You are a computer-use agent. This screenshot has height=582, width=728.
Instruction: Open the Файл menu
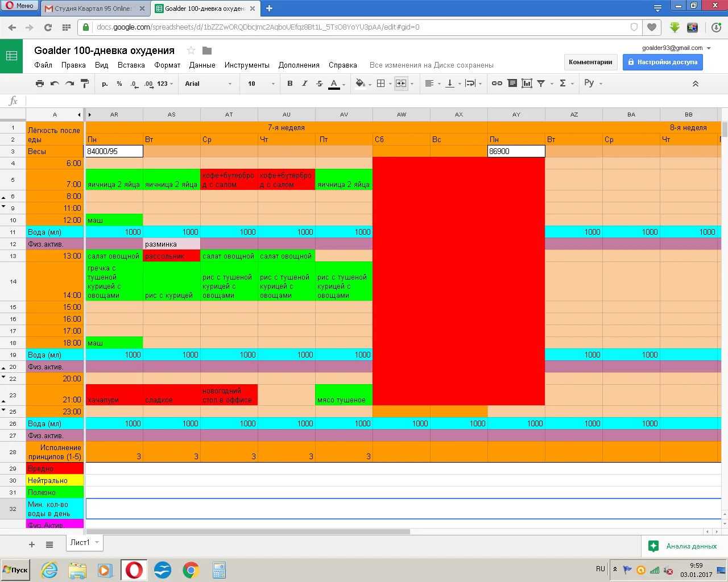coord(43,65)
